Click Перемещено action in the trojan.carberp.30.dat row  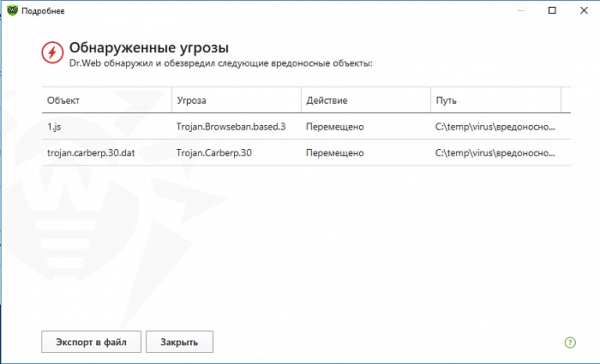tap(335, 152)
